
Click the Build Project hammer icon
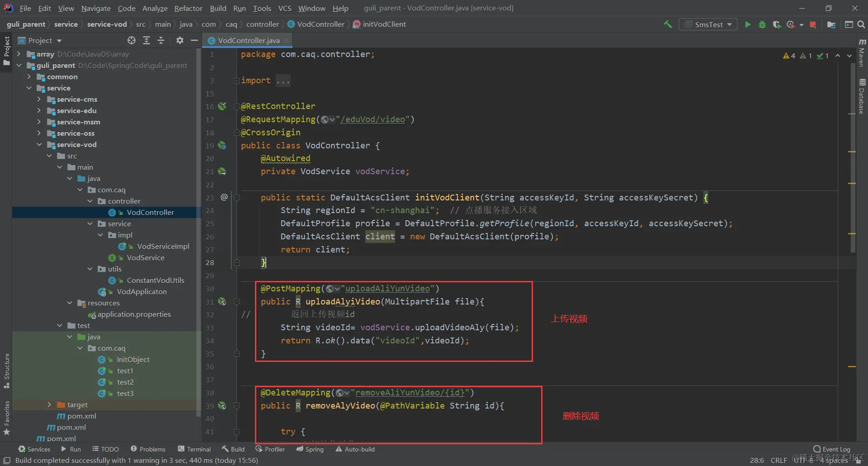[x=668, y=24]
